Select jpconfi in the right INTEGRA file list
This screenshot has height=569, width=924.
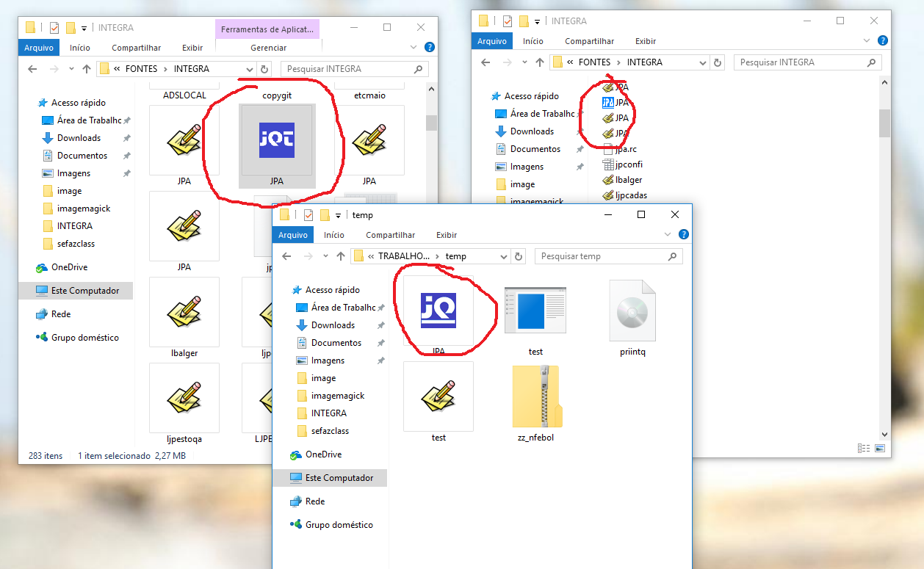coord(622,164)
